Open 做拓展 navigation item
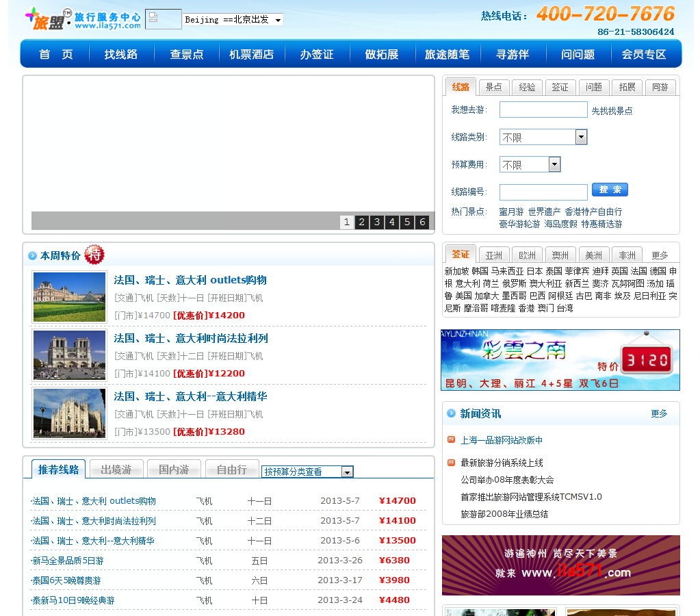This screenshot has width=700, height=616. click(382, 55)
